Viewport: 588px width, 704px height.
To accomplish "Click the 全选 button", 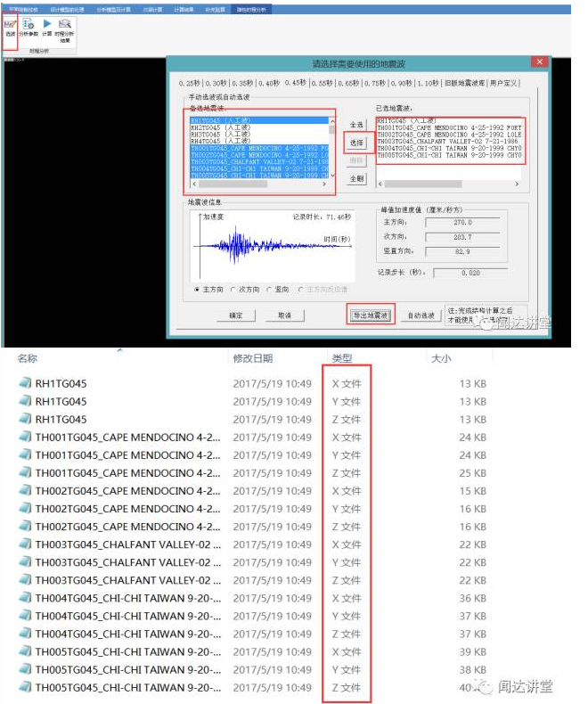I will (356, 125).
